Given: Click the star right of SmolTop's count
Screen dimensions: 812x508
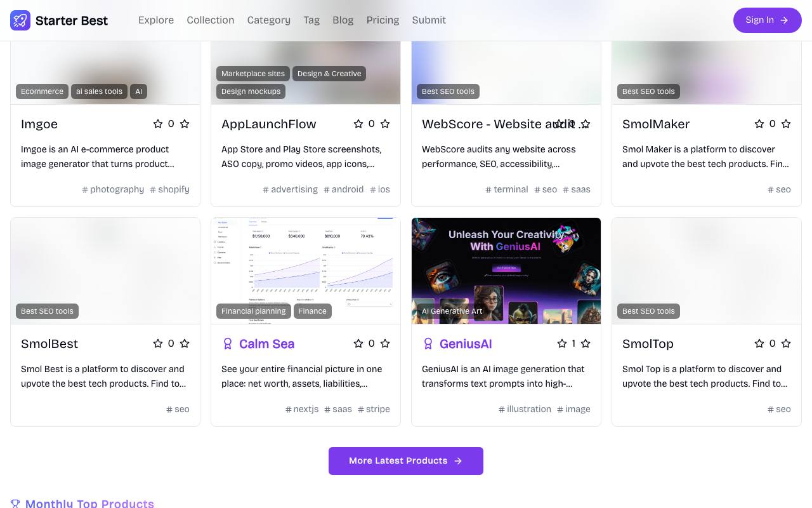Looking at the screenshot, I should [x=786, y=344].
